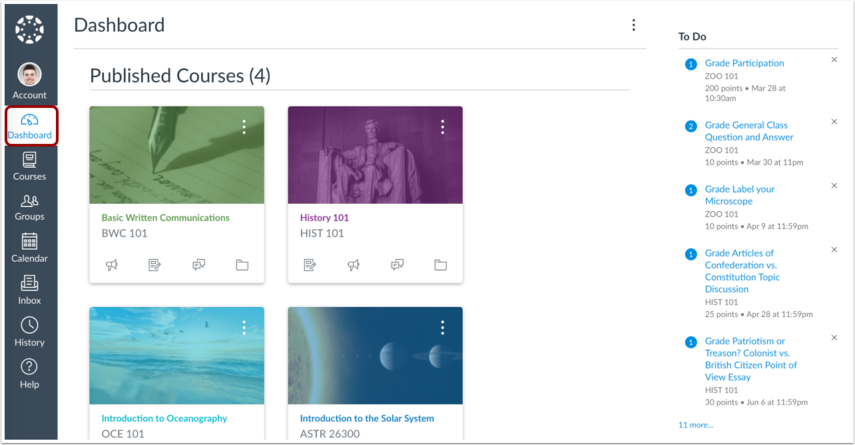Open Assignments icon on the BWC 101 card
This screenshot has height=445, width=855.
[x=155, y=265]
